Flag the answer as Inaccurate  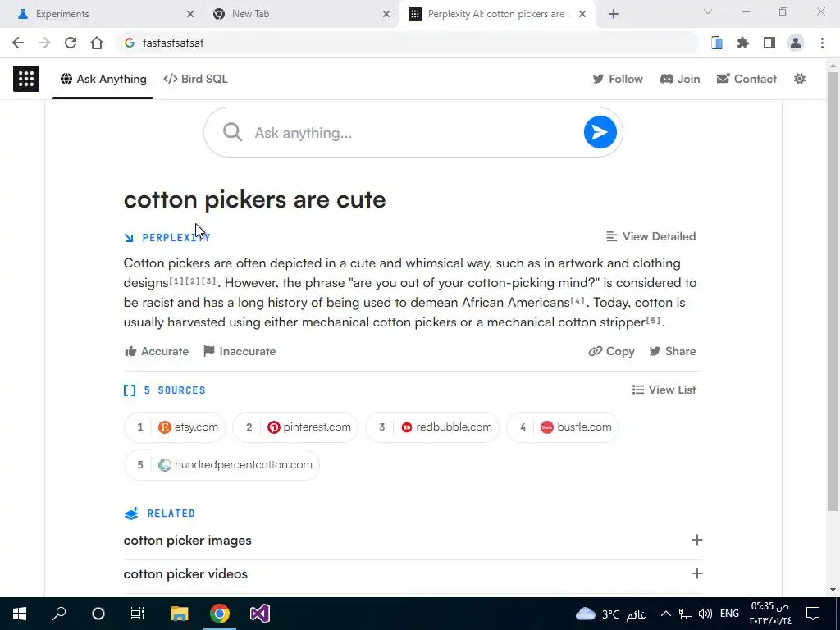click(x=240, y=351)
